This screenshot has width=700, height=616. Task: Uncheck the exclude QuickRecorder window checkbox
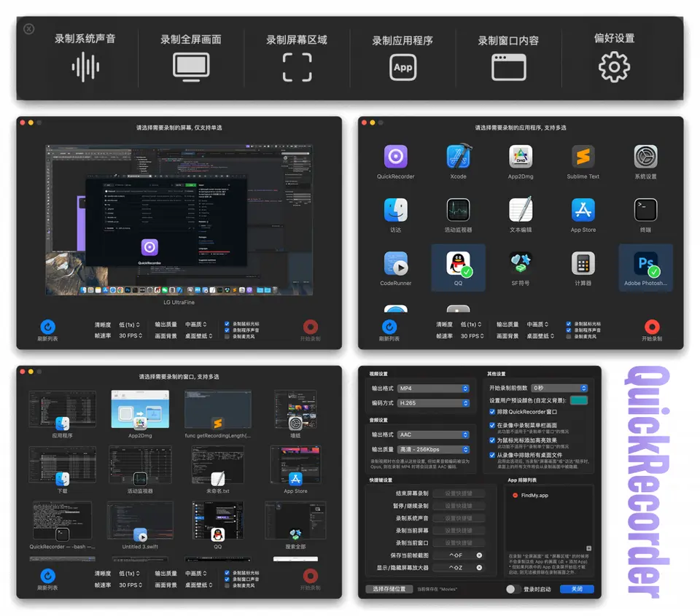pyautogui.click(x=492, y=412)
